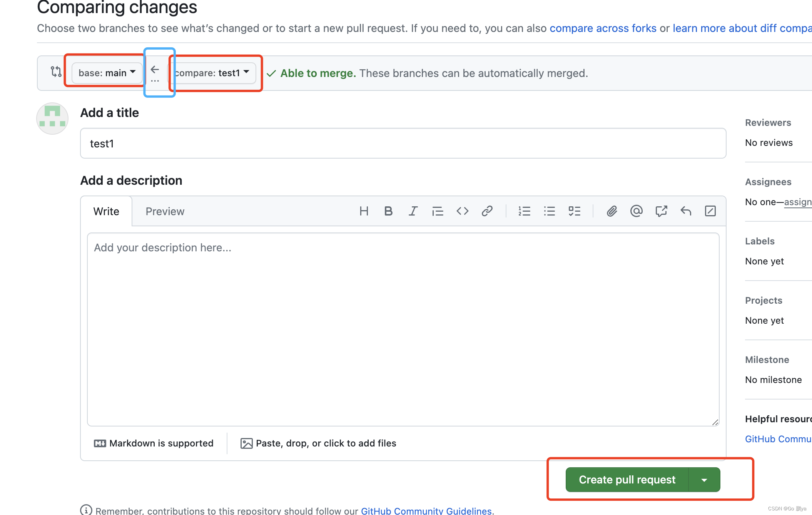Insert a task list

(574, 211)
